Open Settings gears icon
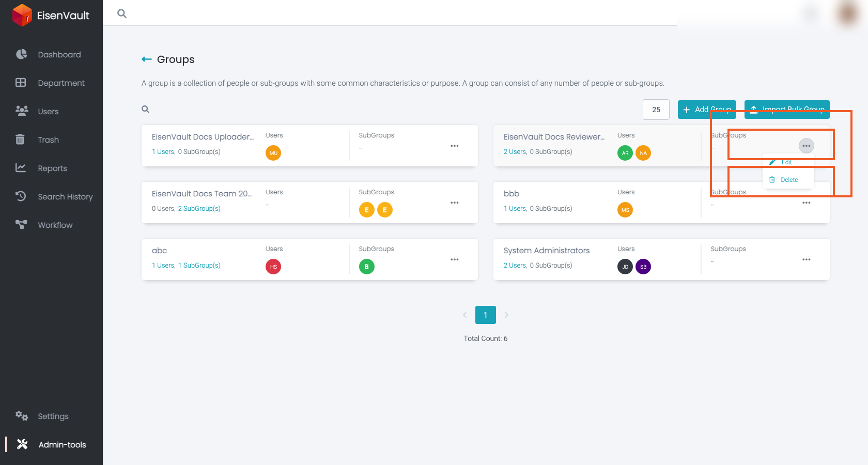 click(21, 416)
